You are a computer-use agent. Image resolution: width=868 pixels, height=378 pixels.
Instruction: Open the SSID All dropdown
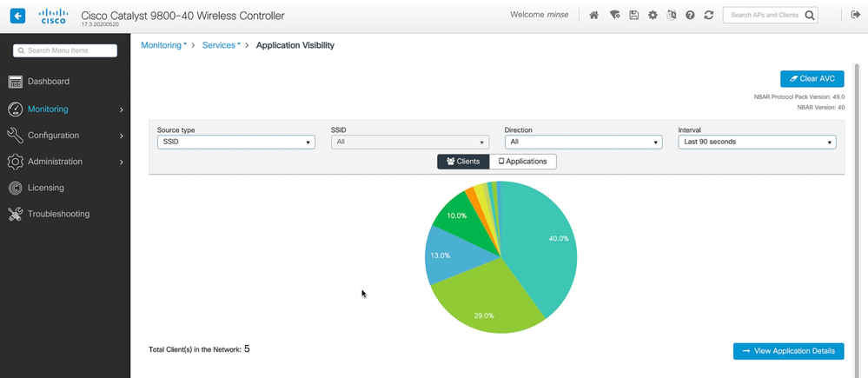410,143
